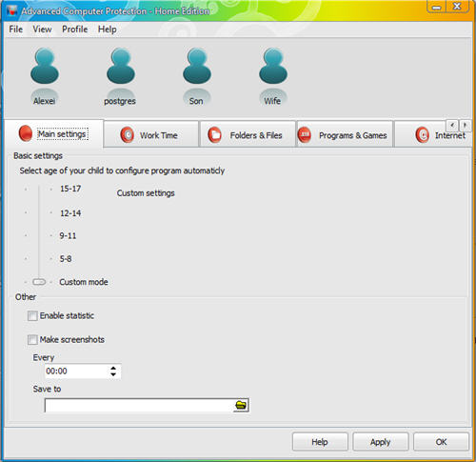The image size is (476, 462).
Task: Minimize the Advanced Computer Protection window
Action: pyautogui.click(x=437, y=7)
